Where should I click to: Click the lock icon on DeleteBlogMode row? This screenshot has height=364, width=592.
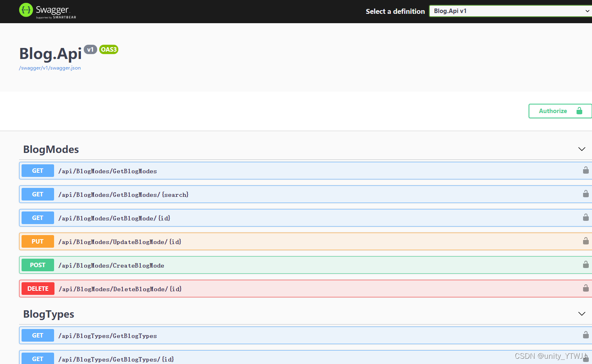[585, 288]
